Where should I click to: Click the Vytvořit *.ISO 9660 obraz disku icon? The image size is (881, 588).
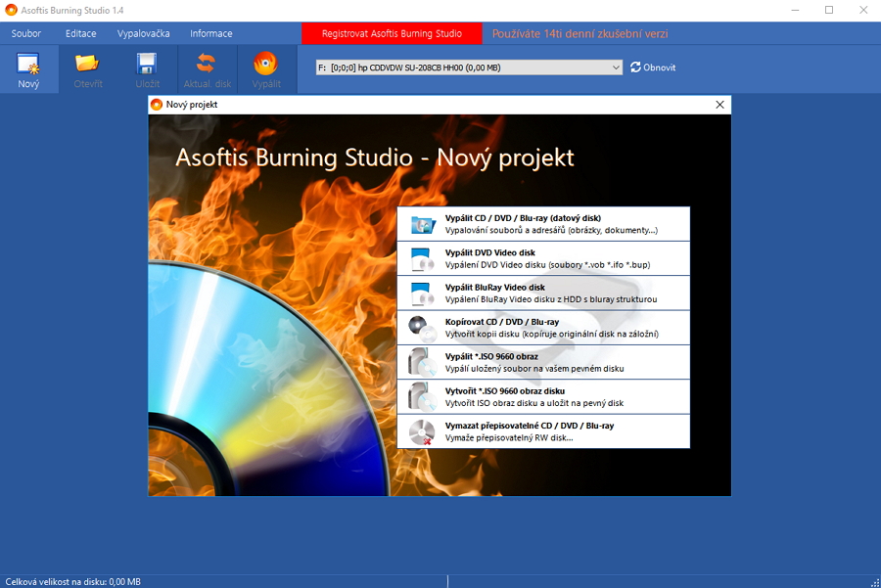[423, 397]
